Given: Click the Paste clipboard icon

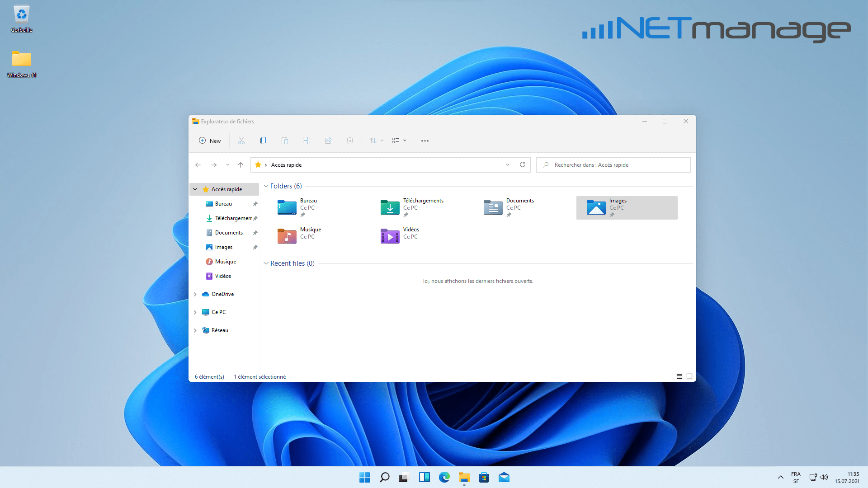Looking at the screenshot, I should pyautogui.click(x=285, y=141).
